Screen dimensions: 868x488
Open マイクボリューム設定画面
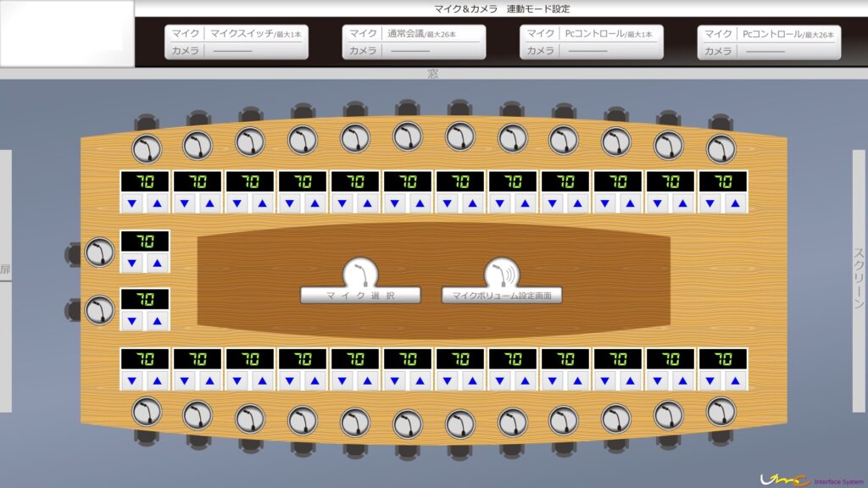click(x=502, y=296)
